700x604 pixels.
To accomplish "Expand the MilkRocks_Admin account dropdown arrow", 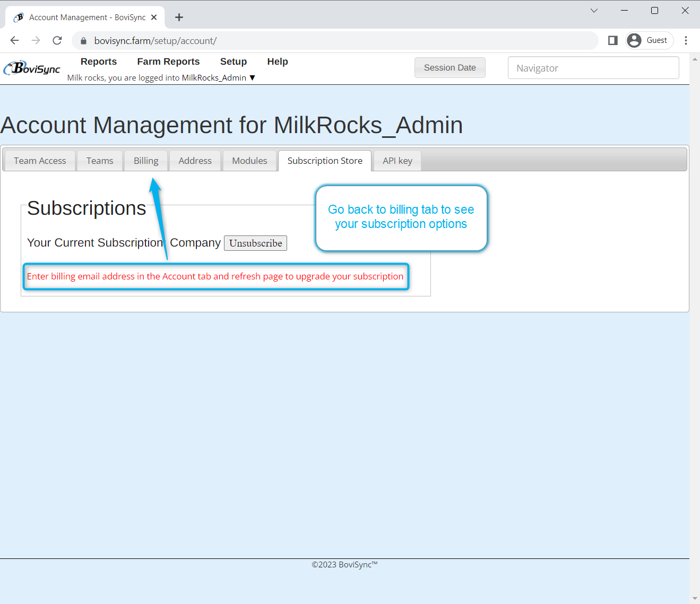I will 253,78.
